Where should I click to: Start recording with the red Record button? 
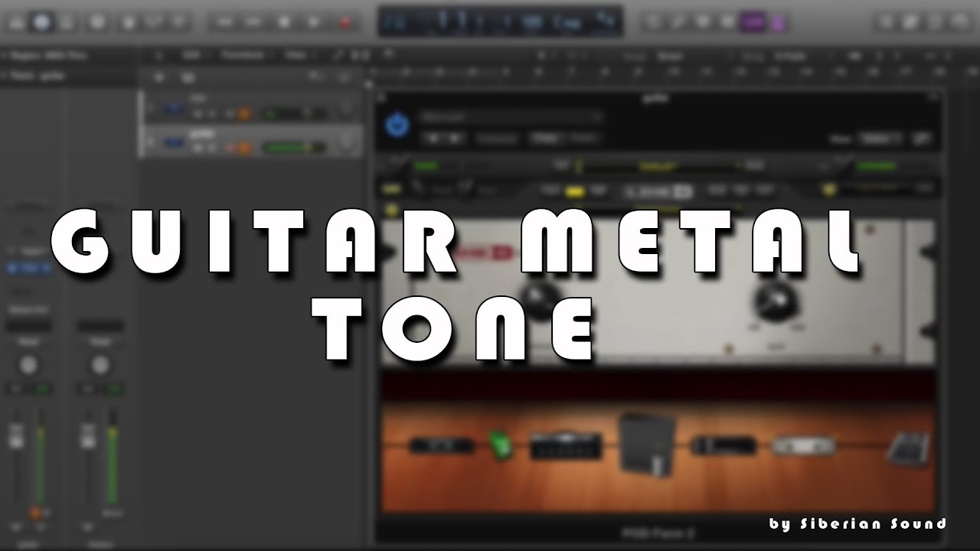344,22
